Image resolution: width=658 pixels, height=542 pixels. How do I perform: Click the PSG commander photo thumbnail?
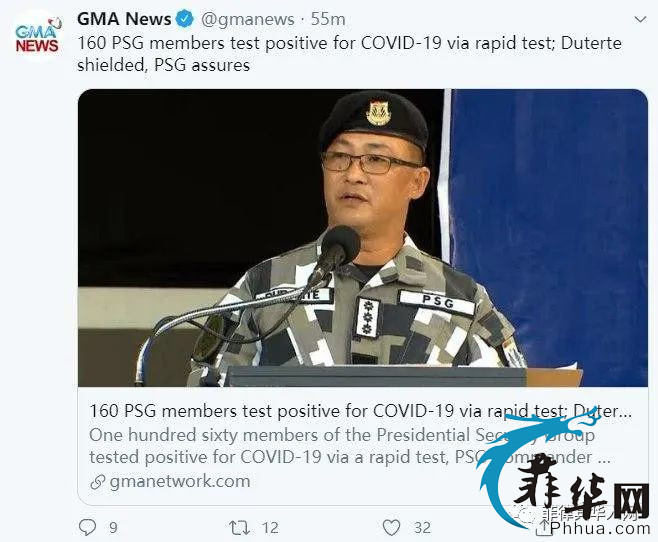363,238
